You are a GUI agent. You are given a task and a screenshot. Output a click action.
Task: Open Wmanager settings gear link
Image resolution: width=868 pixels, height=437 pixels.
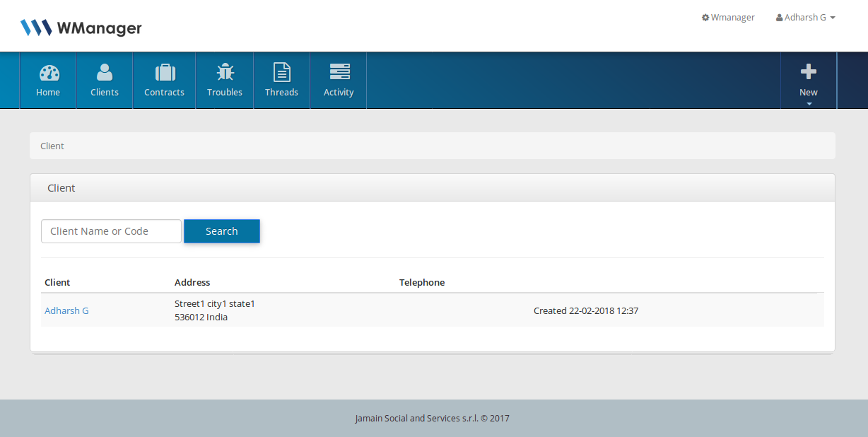click(728, 18)
